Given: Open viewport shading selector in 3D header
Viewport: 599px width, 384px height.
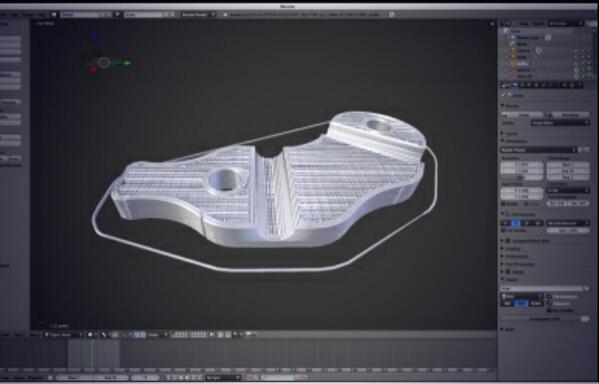Looking at the screenshot, I should tap(92, 335).
